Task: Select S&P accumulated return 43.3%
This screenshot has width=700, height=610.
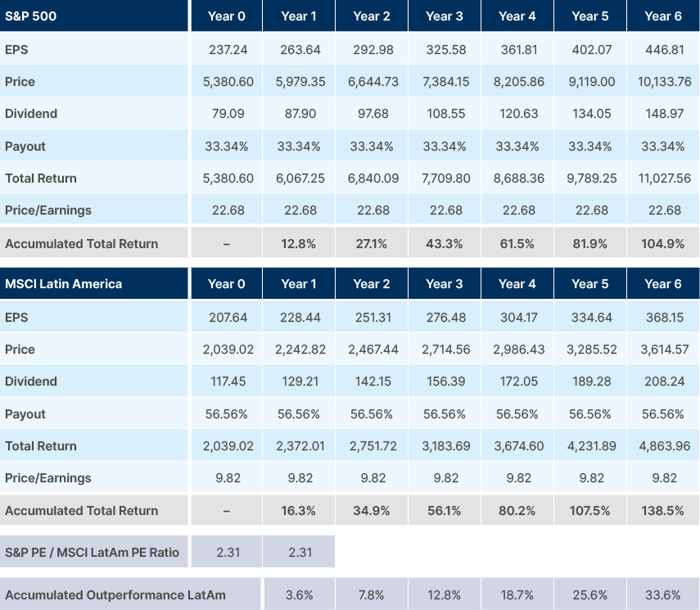Action: tap(445, 244)
